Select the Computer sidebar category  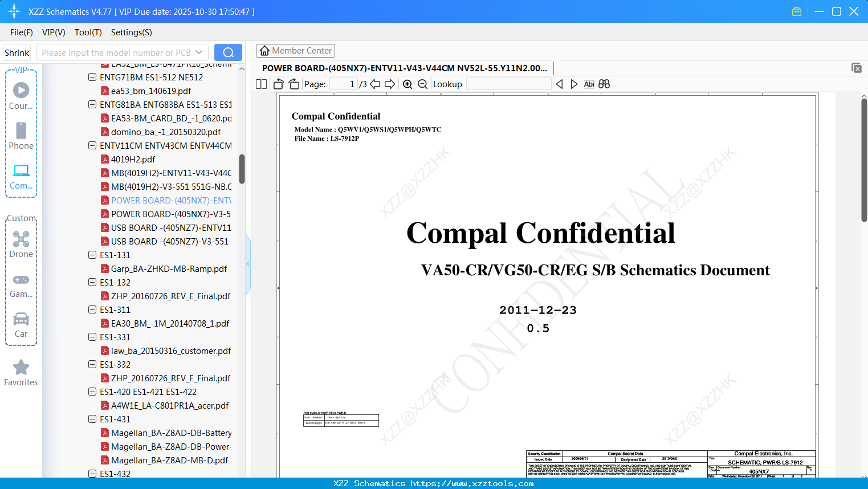point(21,176)
